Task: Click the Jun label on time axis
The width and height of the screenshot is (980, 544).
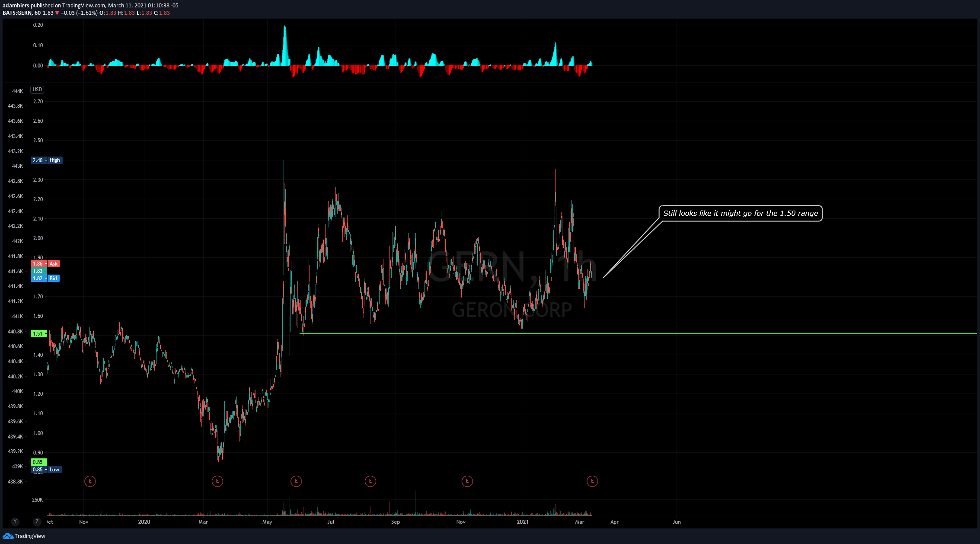Action: pos(677,522)
